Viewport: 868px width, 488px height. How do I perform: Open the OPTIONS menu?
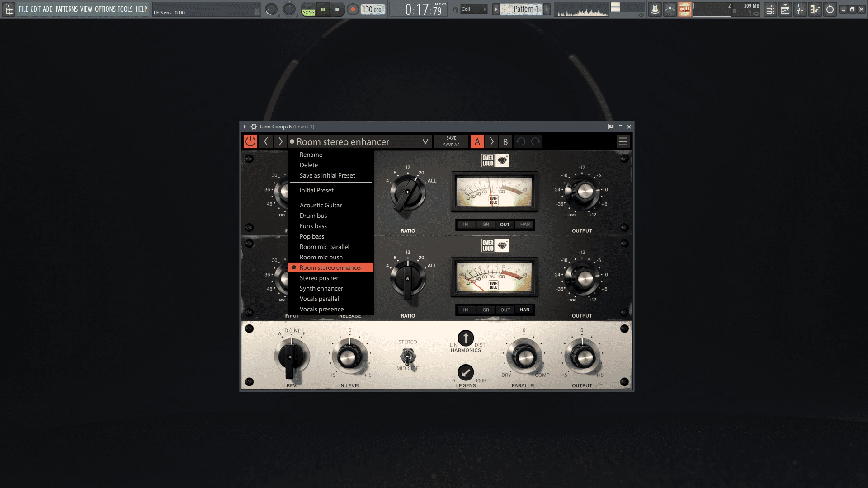tap(105, 9)
